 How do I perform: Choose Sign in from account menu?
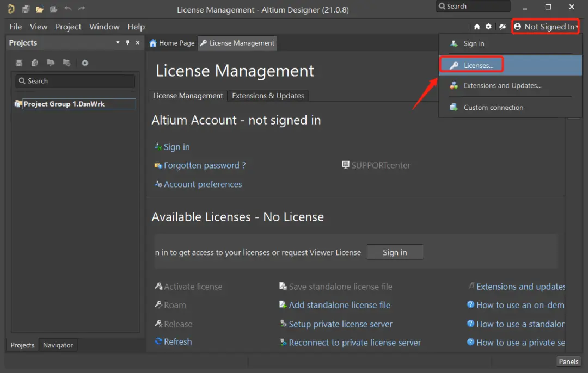coord(510,43)
